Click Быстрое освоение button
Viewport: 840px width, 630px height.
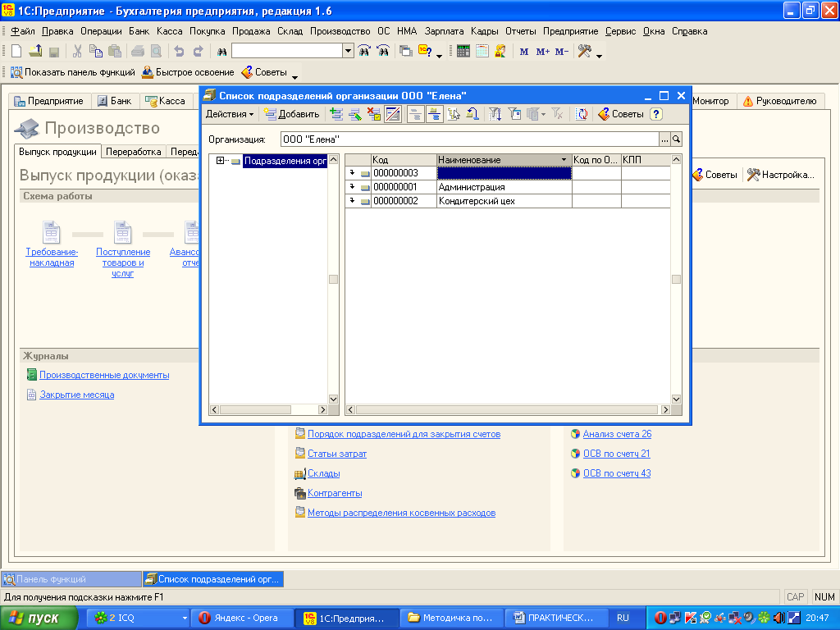188,72
